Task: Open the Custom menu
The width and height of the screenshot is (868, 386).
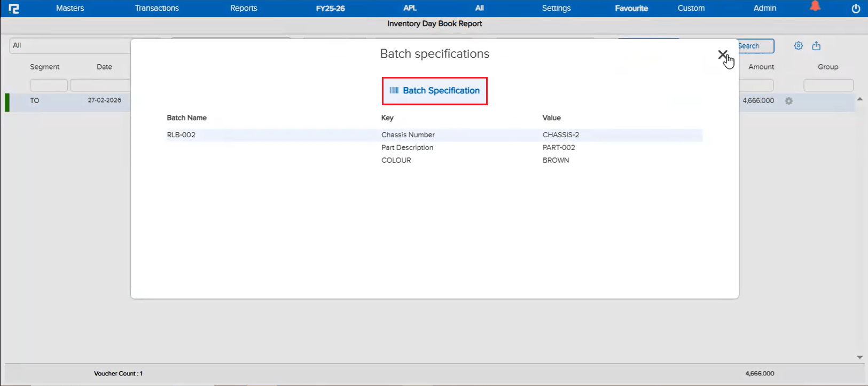Action: point(691,8)
